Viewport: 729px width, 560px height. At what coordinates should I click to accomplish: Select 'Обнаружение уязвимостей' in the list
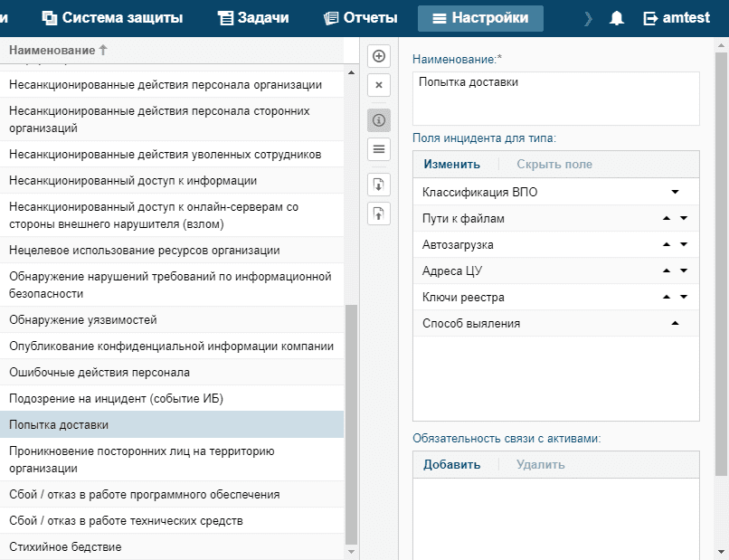coord(83,319)
